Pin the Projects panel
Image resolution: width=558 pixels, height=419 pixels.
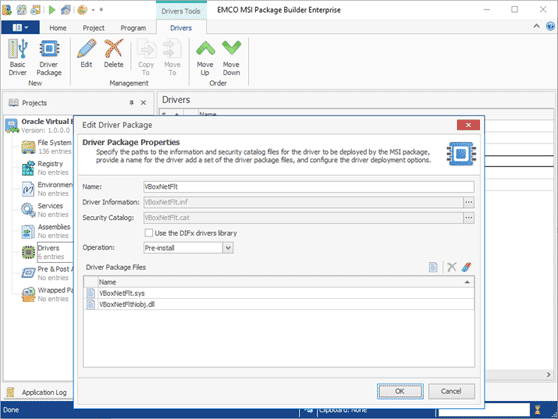point(131,103)
